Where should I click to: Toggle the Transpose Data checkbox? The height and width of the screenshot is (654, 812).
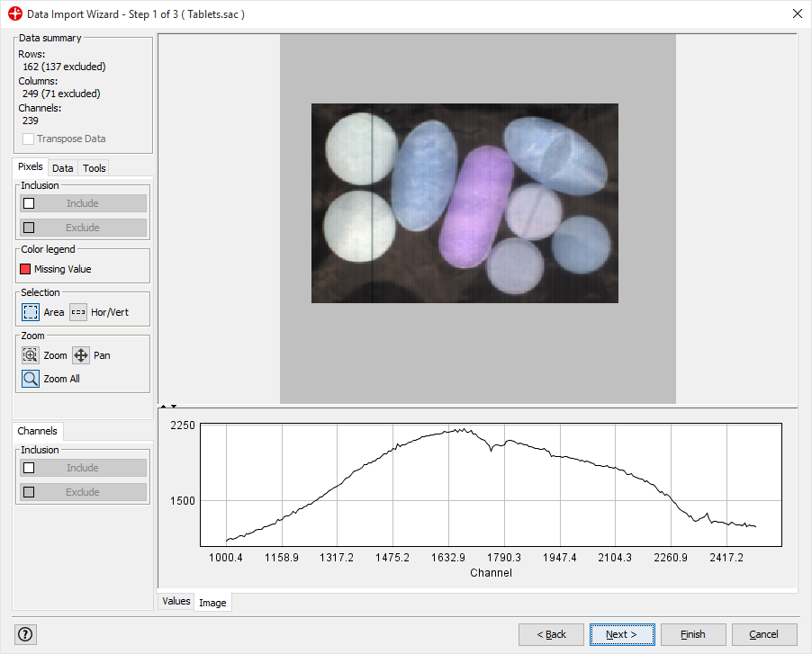pyautogui.click(x=29, y=139)
